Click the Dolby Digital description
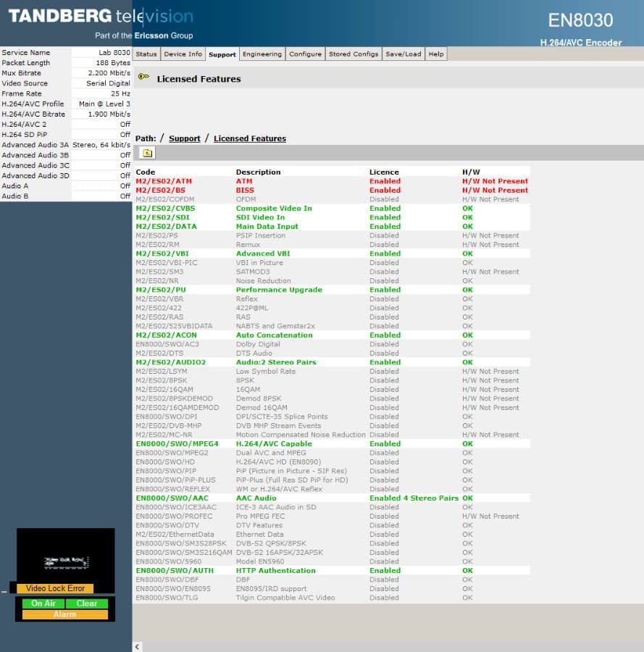 pos(258,344)
